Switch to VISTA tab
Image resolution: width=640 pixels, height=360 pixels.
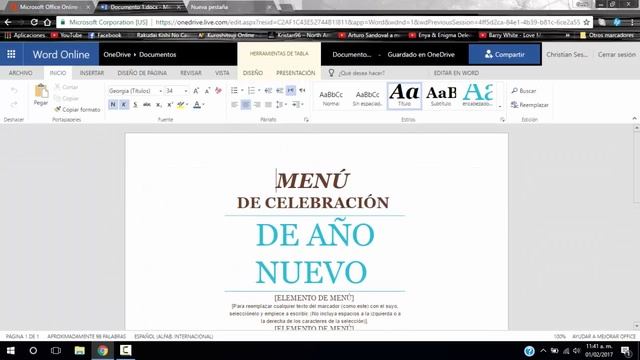222,73
